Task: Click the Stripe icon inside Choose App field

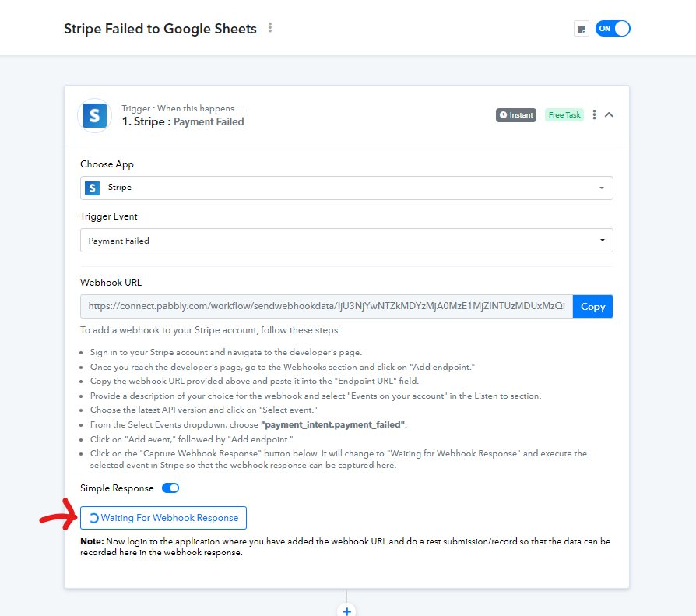Action: [93, 188]
